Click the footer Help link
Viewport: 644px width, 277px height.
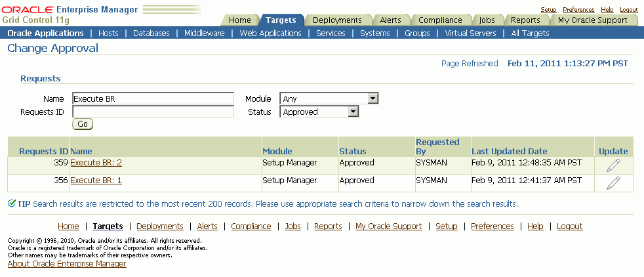tap(535, 226)
